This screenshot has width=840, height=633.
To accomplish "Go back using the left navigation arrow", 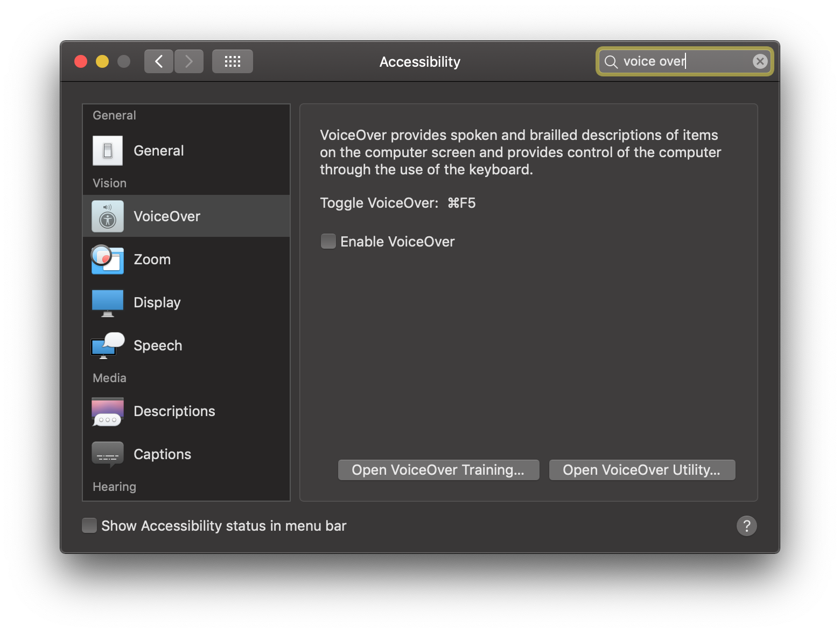I will pyautogui.click(x=158, y=61).
